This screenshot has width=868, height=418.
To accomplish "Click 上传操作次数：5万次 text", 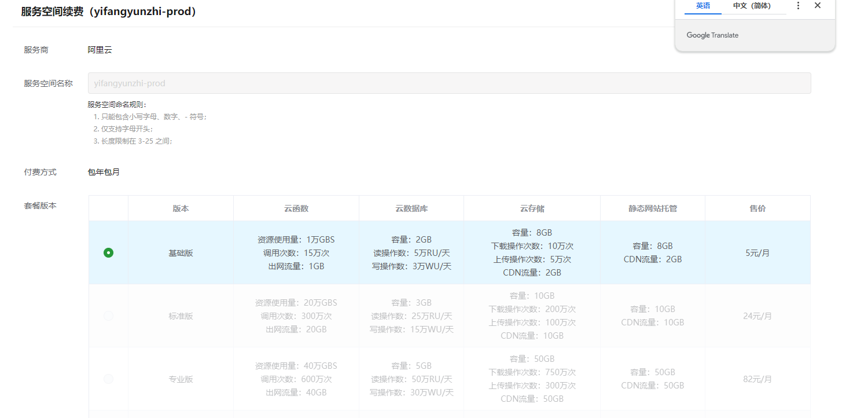I will tap(532, 259).
